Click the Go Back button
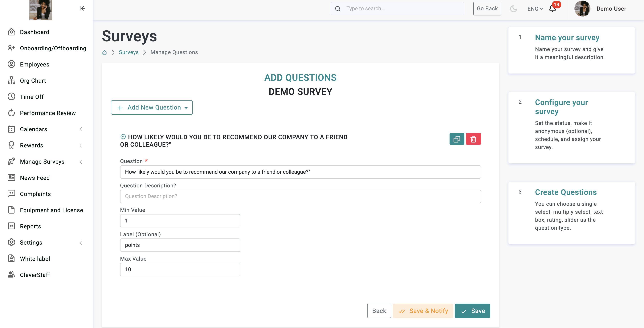 tap(487, 9)
